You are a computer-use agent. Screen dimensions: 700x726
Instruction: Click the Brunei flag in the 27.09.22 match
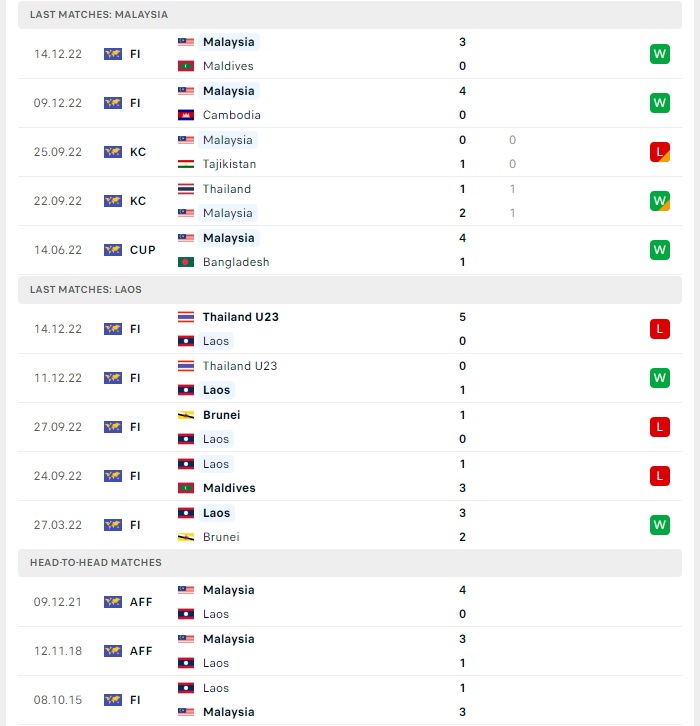pos(186,415)
